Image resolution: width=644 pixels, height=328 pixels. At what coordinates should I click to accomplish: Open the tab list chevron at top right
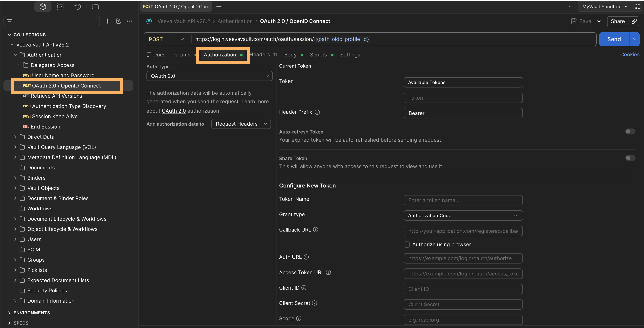pyautogui.click(x=569, y=7)
